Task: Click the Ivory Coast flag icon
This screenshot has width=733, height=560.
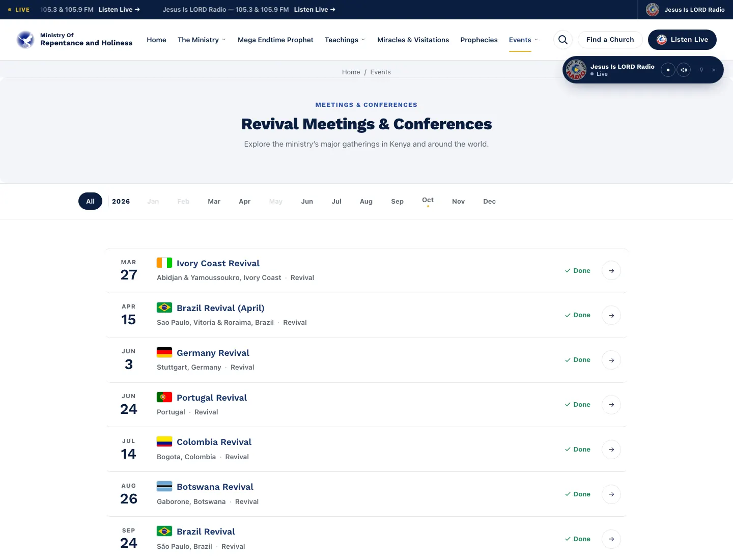Action: [164, 263]
